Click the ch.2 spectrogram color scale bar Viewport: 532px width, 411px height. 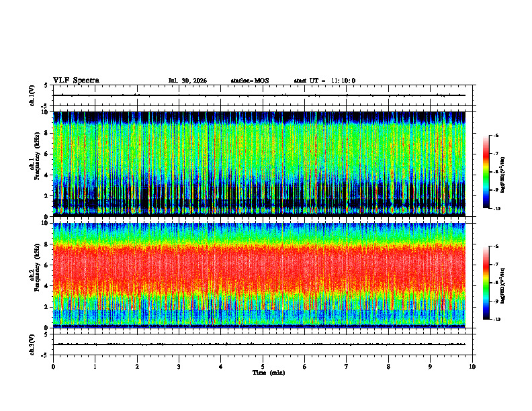click(486, 283)
